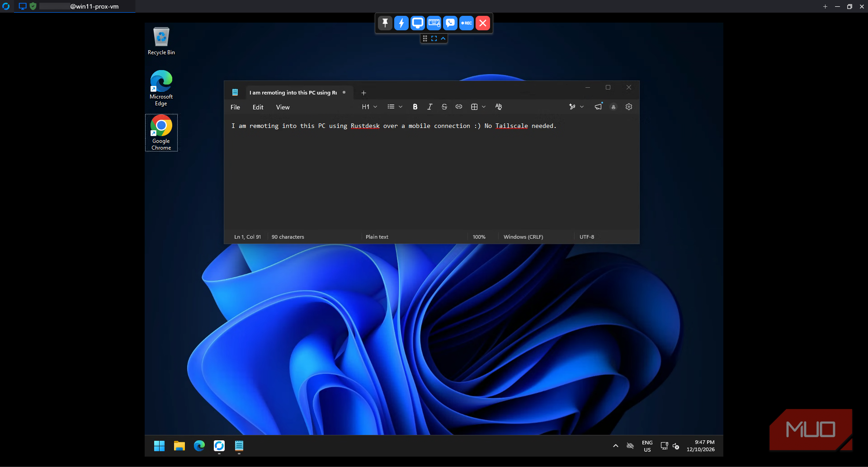
Task: Add a new RustDesk connection tab
Action: pyautogui.click(x=825, y=6)
